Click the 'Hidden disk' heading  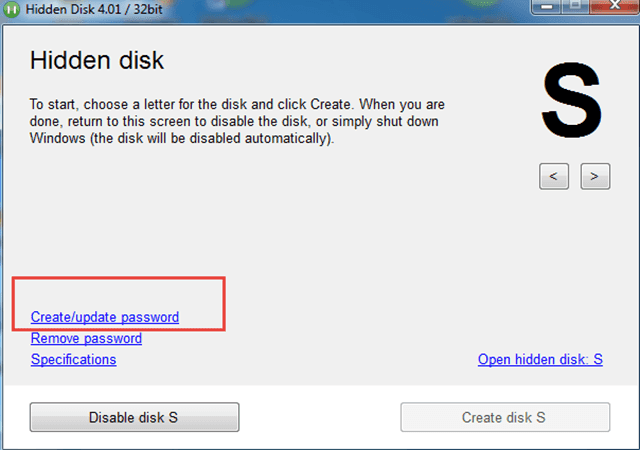[97, 60]
